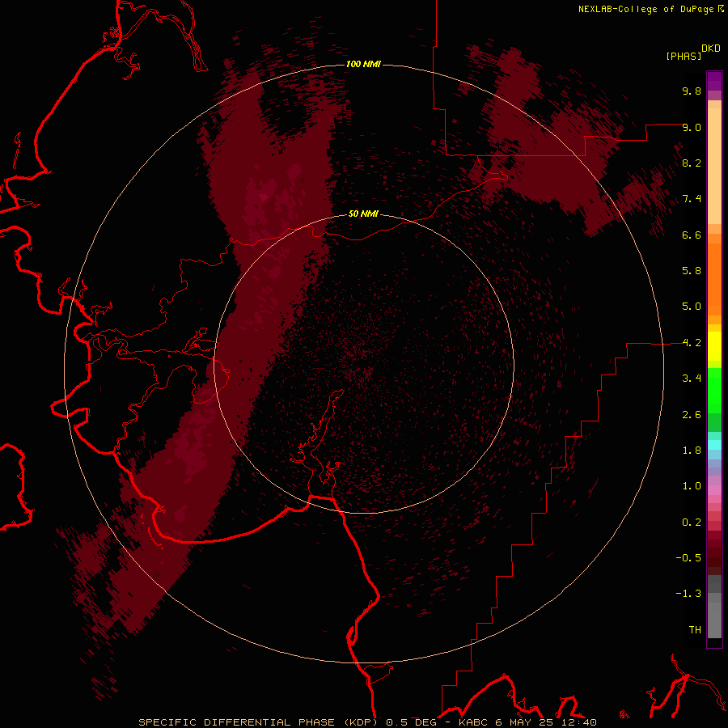Image resolution: width=728 pixels, height=728 pixels.
Task: Click the 50 NMI range ring label
Action: tap(363, 214)
